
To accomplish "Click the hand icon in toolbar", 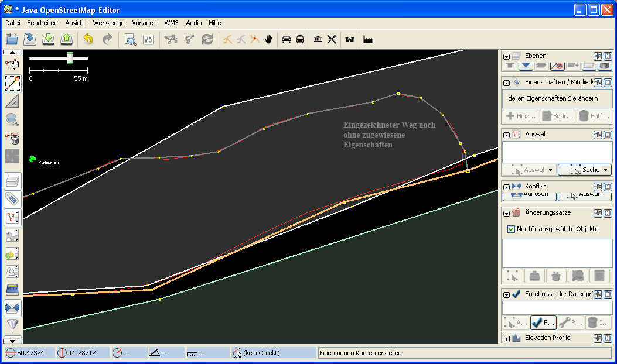I will (x=269, y=39).
